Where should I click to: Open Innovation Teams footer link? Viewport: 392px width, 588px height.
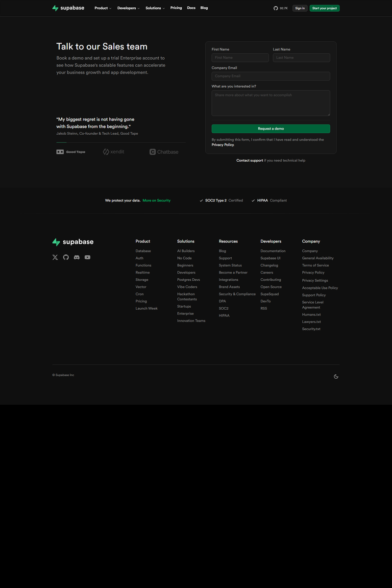click(192, 321)
